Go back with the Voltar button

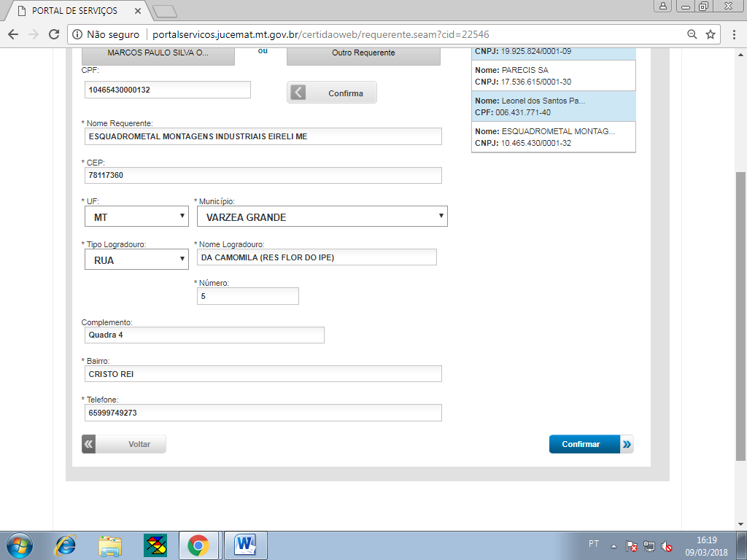point(124,444)
